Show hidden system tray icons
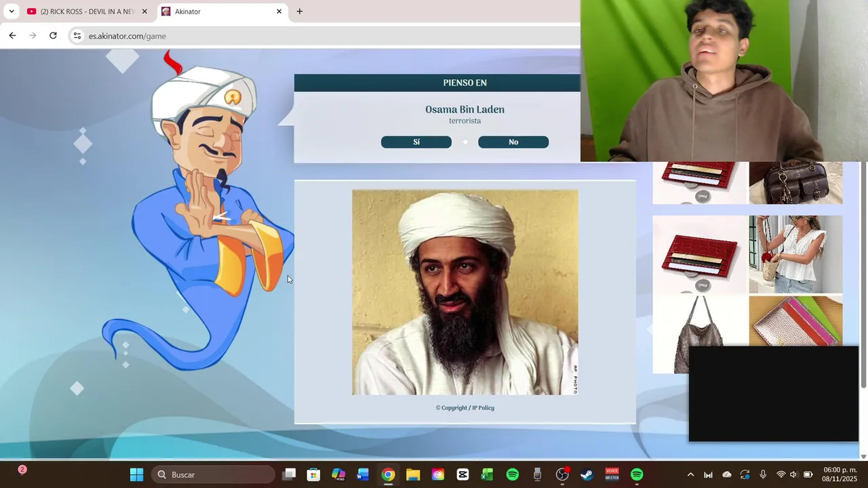The width and height of the screenshot is (868, 488). (x=690, y=474)
